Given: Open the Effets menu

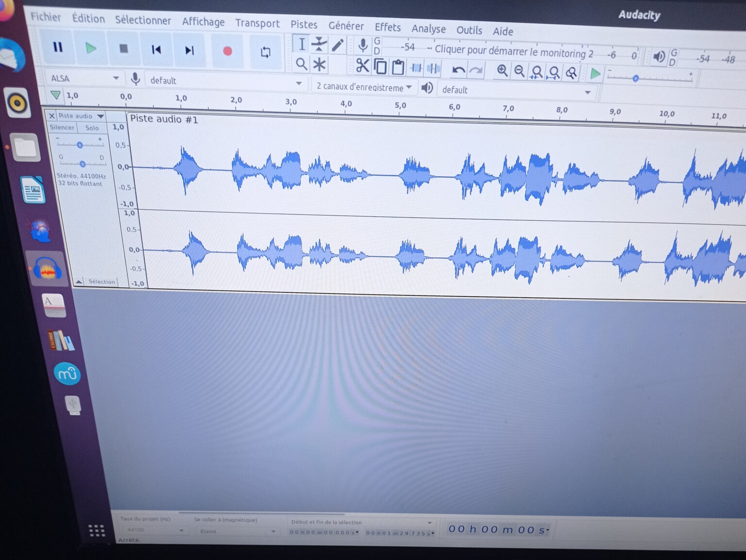Looking at the screenshot, I should [x=387, y=28].
